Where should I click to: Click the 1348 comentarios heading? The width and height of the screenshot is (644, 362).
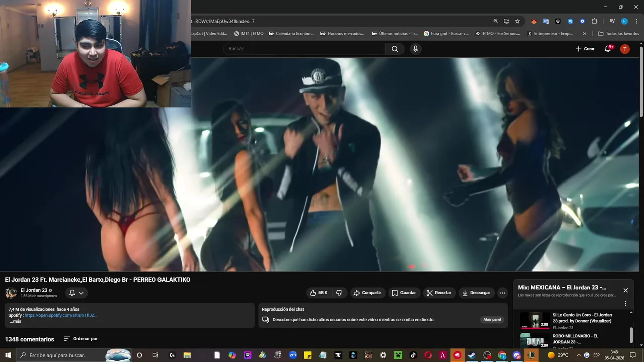tap(29, 339)
